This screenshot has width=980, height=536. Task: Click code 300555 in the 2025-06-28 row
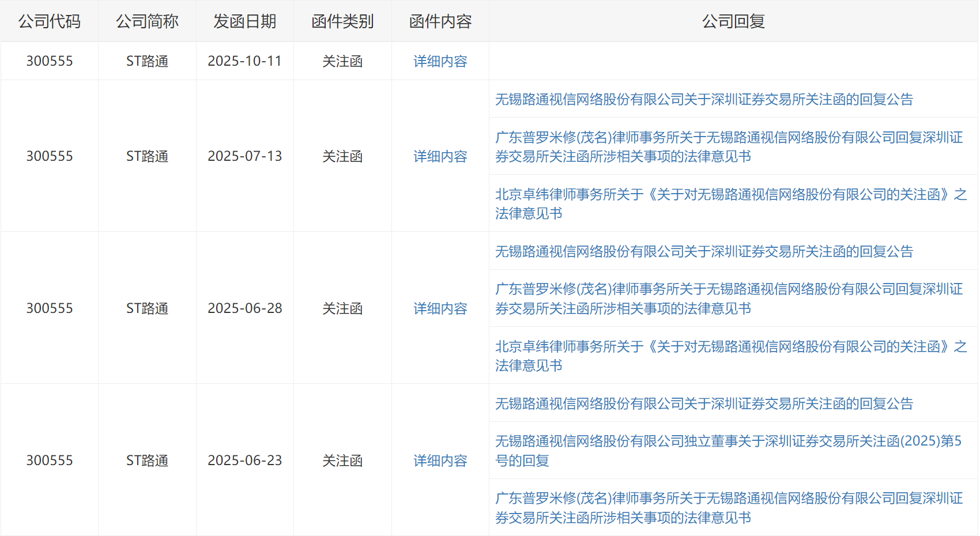click(x=50, y=308)
